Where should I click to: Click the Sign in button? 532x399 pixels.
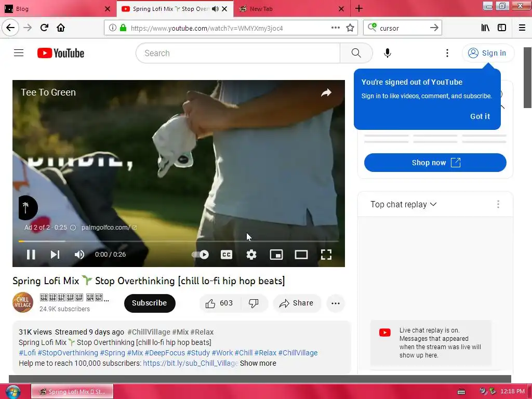coord(488,53)
